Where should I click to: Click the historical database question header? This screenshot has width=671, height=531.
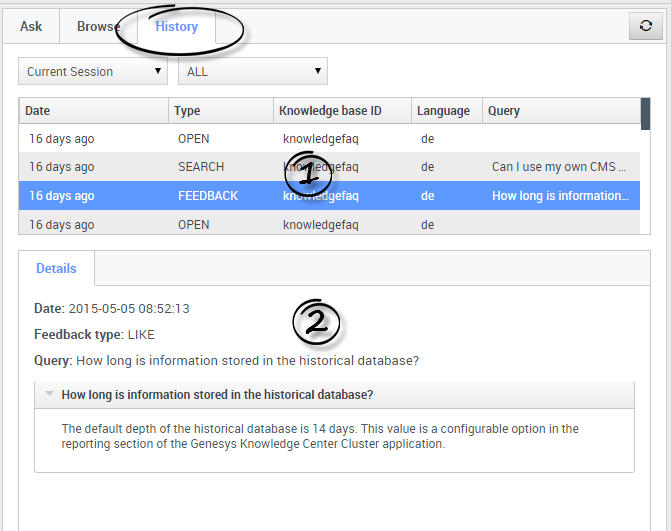pos(217,395)
